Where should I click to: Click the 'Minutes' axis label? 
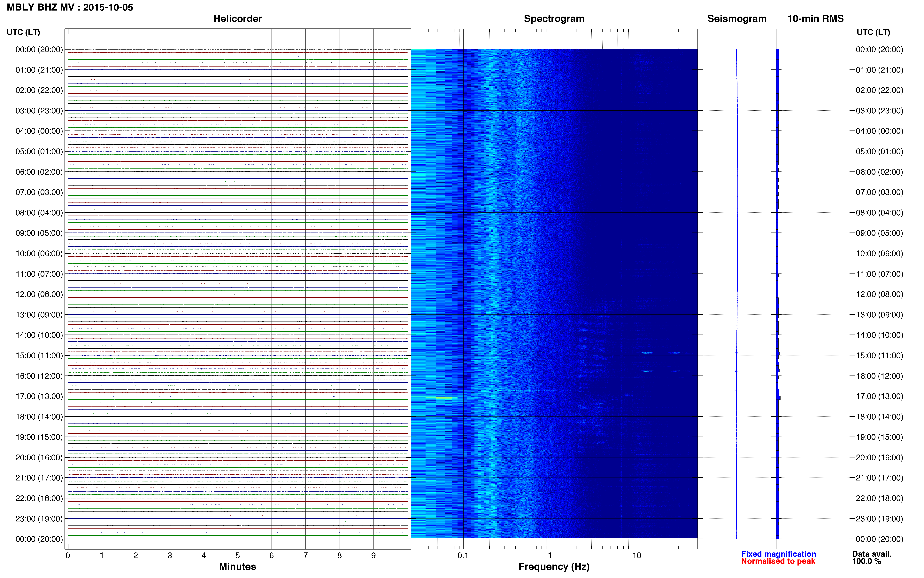tap(238, 566)
